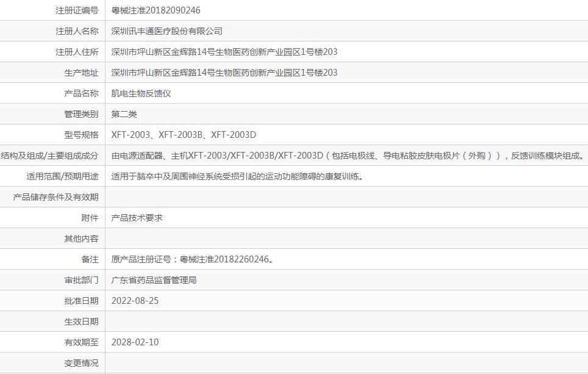
Task: Click the 注册证编号 label cell
Action: (x=77, y=10)
